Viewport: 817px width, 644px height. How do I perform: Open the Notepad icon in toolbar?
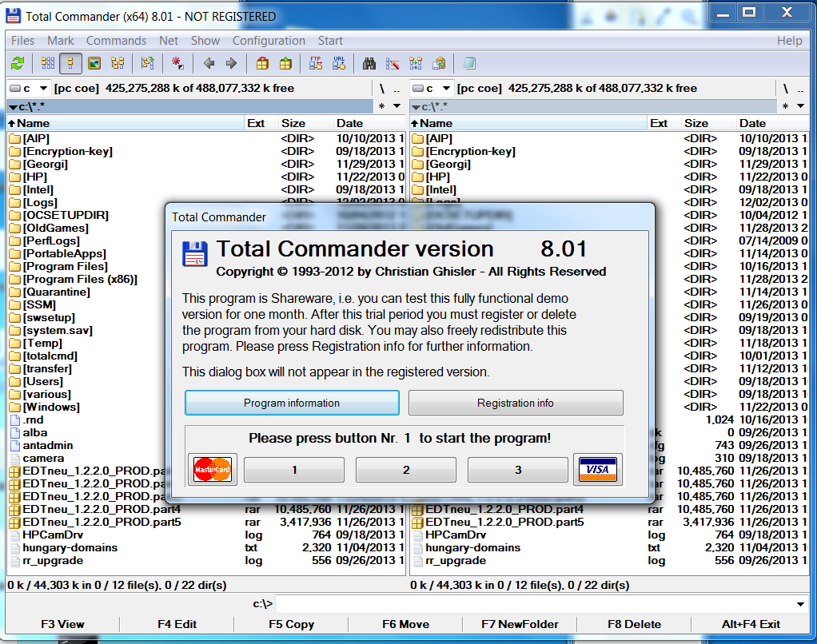(469, 63)
